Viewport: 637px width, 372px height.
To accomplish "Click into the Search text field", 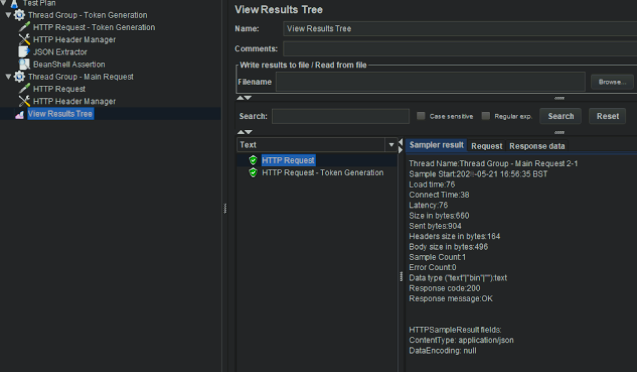I will pyautogui.click(x=340, y=116).
